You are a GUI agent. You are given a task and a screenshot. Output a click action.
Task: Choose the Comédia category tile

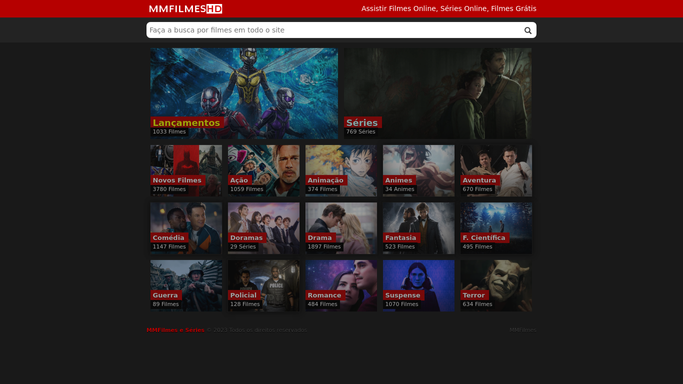point(186,228)
